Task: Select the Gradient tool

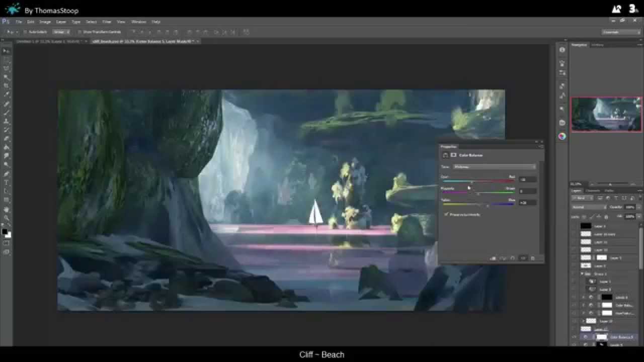Action: tap(6, 147)
